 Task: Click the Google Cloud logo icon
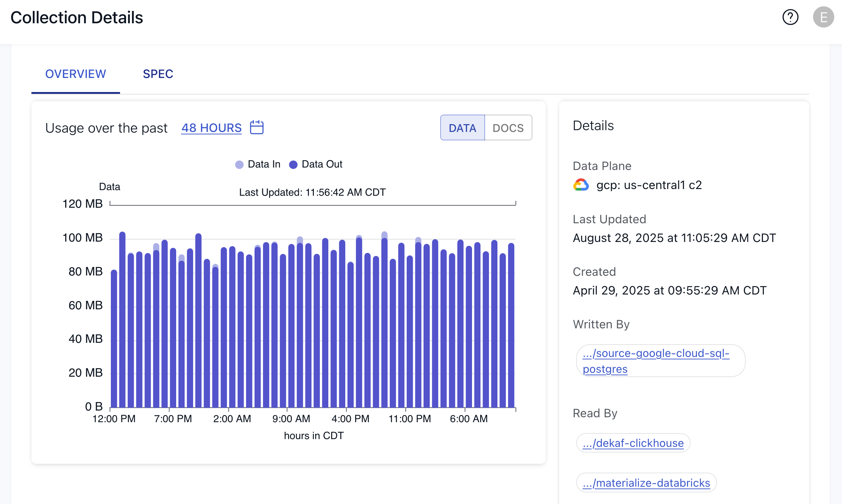pos(581,185)
